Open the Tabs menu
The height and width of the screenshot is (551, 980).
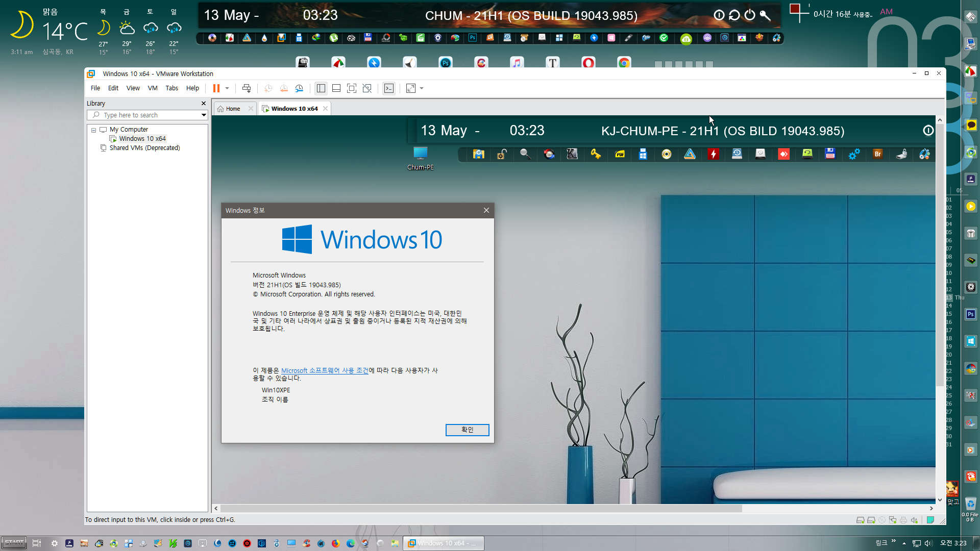pos(172,88)
